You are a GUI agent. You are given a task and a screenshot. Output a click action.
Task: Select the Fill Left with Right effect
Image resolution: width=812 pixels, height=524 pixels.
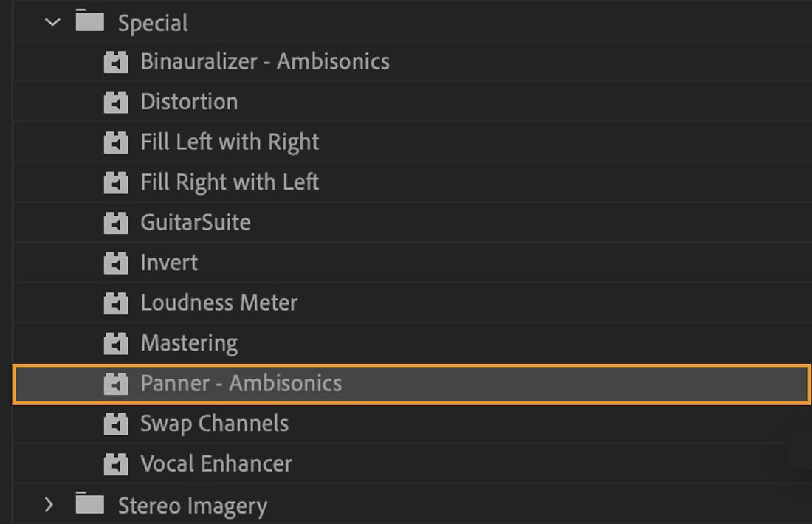coord(229,142)
